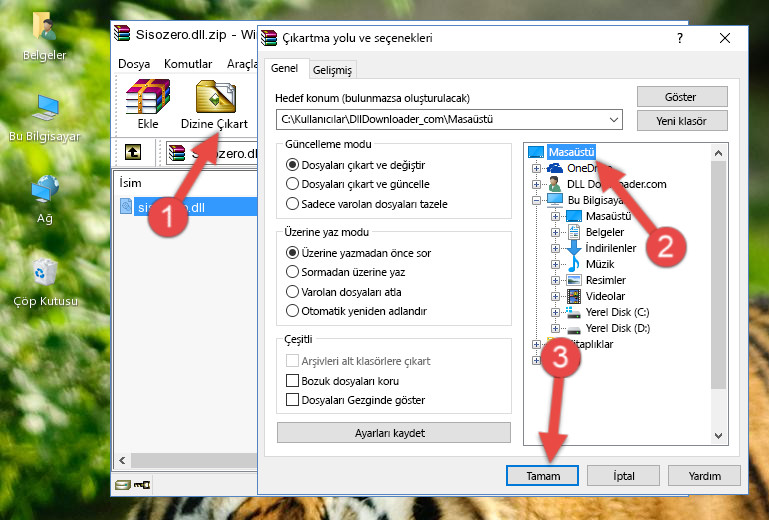Click the Yeni klasör button
Image resolution: width=769 pixels, height=520 pixels.
(682, 121)
